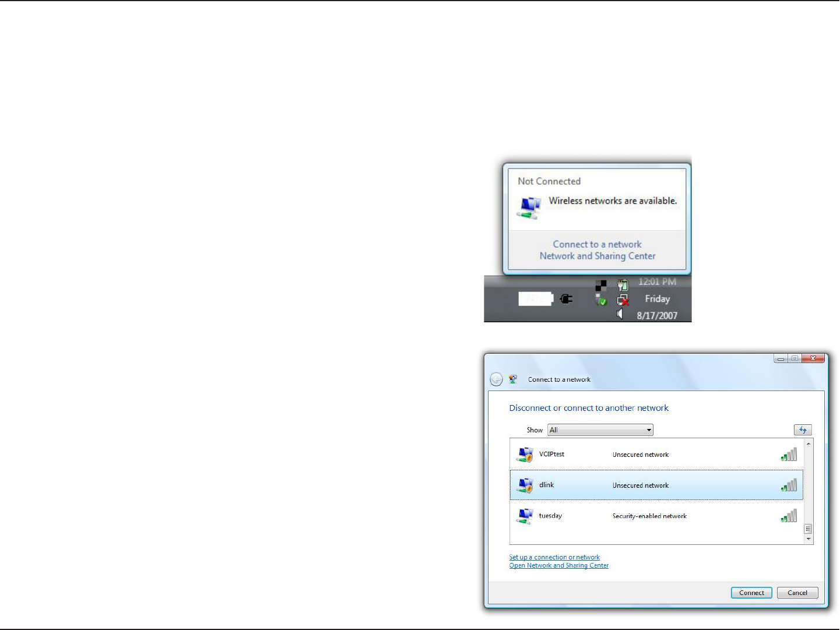The image size is (840, 630).
Task: Click the dlink signal strength bars
Action: point(789,485)
